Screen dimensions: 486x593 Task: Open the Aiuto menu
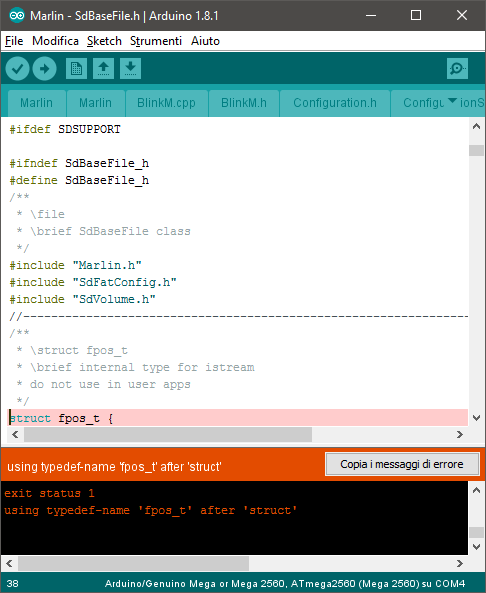tap(205, 41)
